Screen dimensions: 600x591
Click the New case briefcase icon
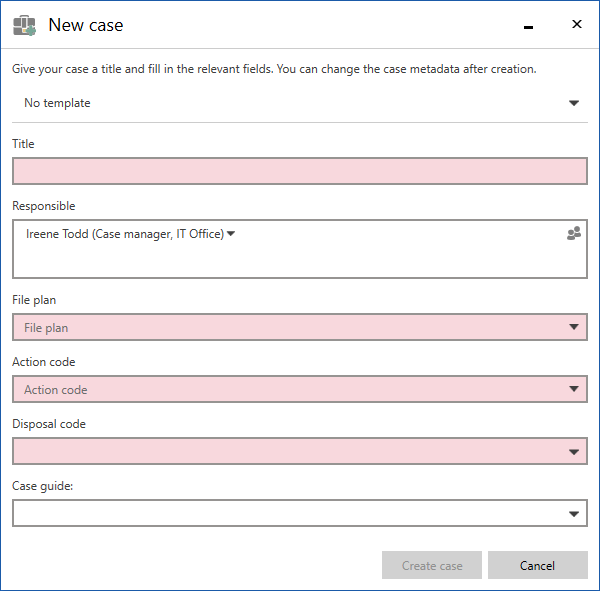coord(24,25)
